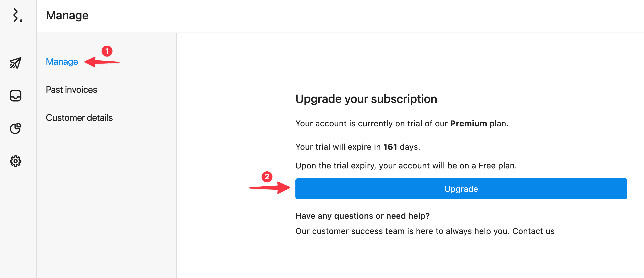The width and height of the screenshot is (644, 278).
Task: Click the Free plan expiry notice text
Action: point(406,166)
